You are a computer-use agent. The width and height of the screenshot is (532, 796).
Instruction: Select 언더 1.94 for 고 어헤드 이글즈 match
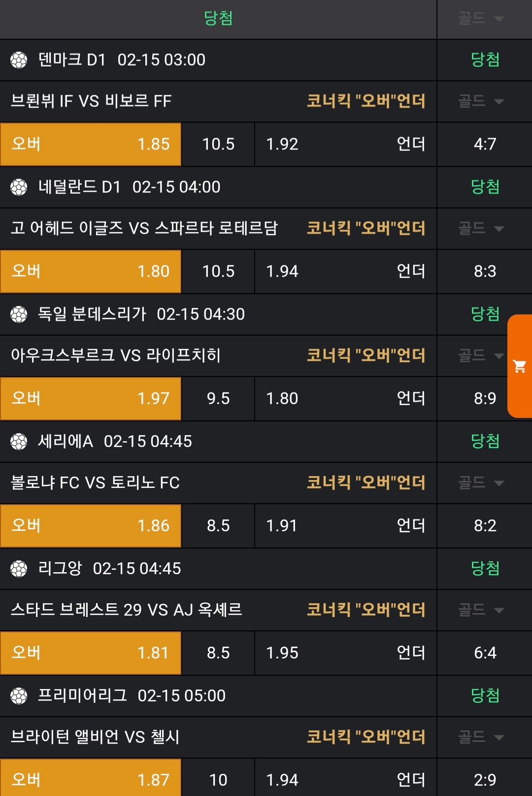(345, 271)
